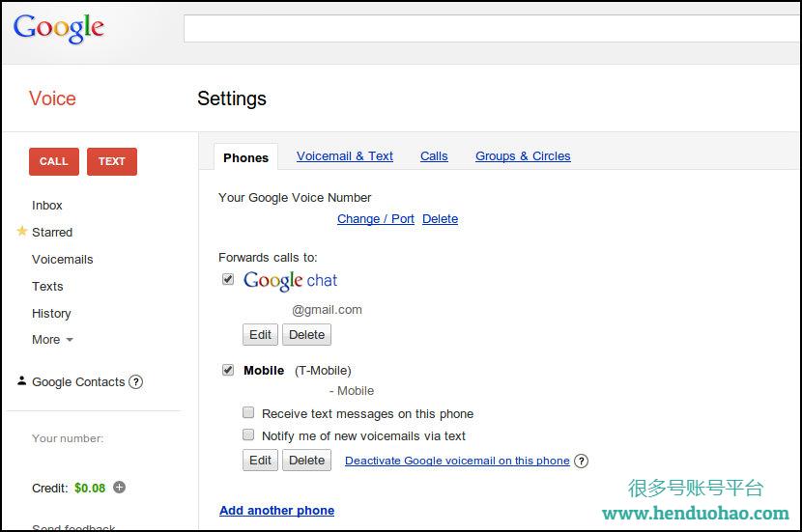Click the star icon beside Starred
The width and height of the screenshot is (802, 532).
tap(21, 231)
